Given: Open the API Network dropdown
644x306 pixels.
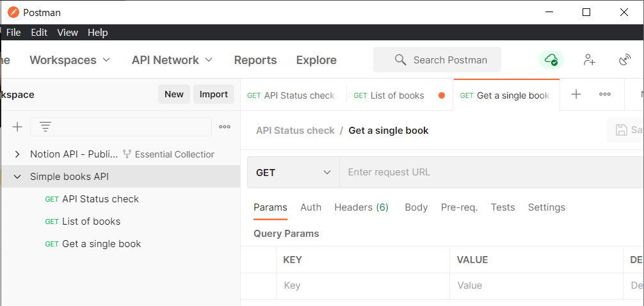Looking at the screenshot, I should [172, 60].
